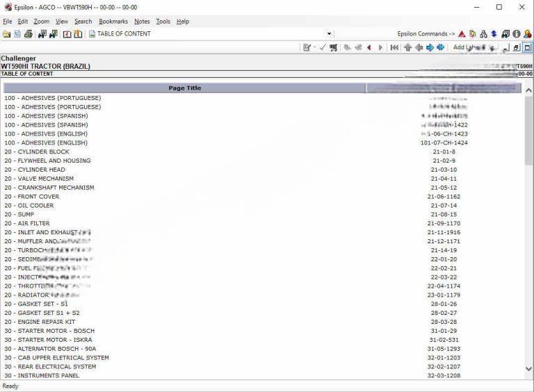Select '20 - ENGINE REPAIR KIT' row

[x=262, y=322]
